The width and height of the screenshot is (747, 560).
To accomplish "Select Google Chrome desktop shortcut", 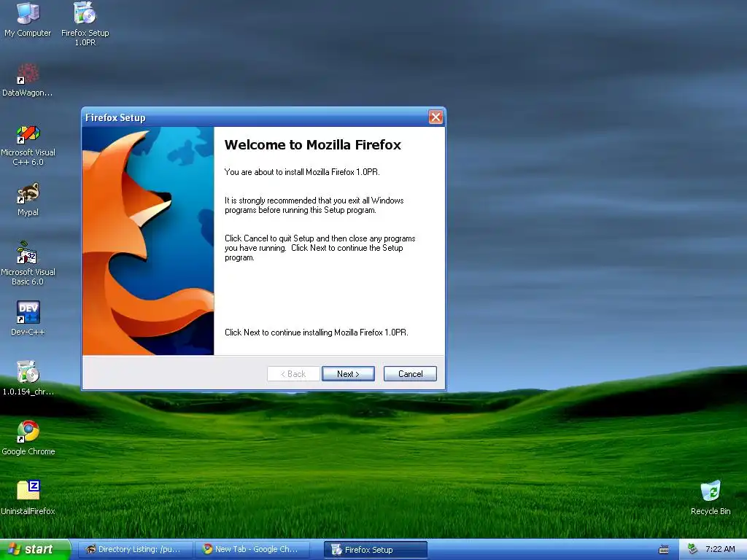I will coord(28,437).
